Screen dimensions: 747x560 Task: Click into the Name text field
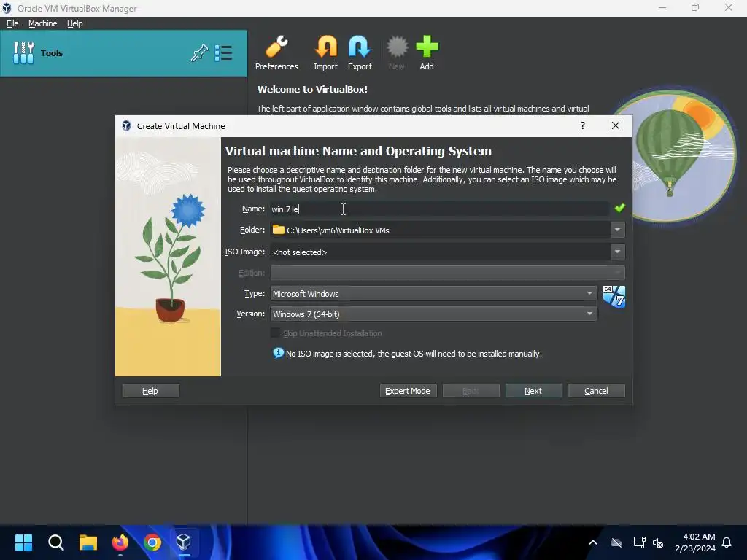tap(440, 209)
